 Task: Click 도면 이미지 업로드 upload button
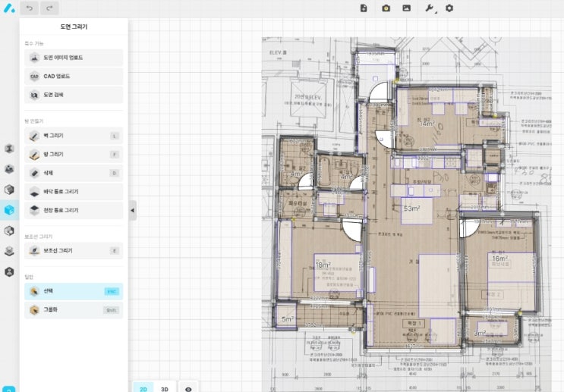pyautogui.click(x=74, y=58)
